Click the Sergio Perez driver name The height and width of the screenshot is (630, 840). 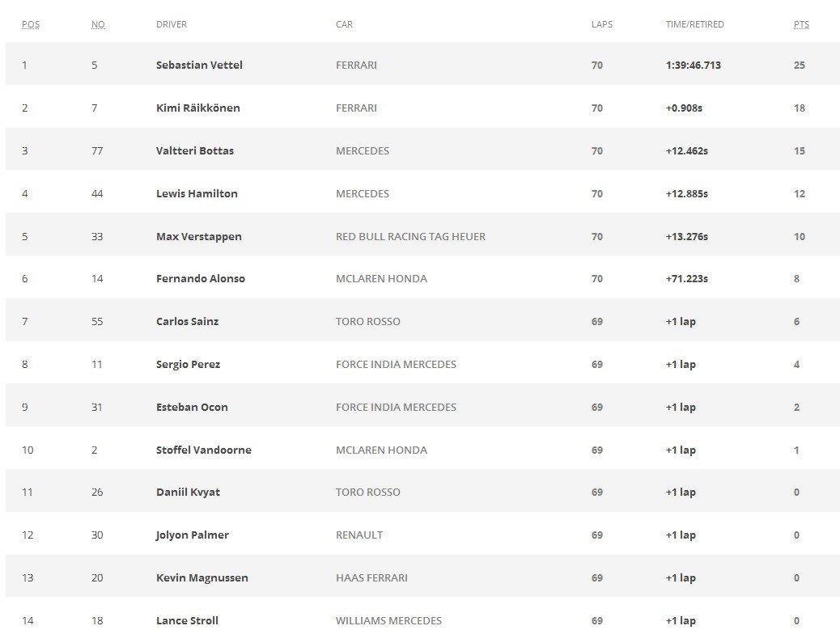pos(188,364)
